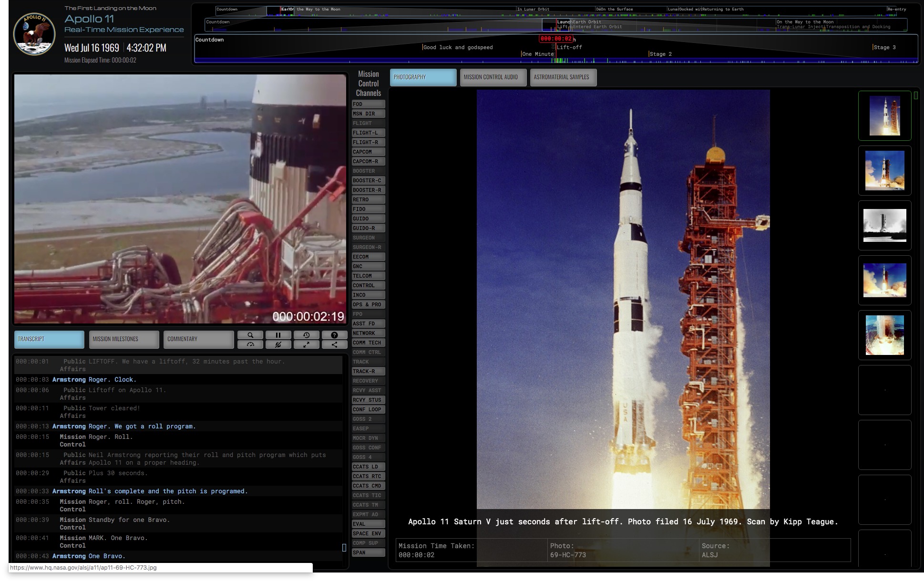
Task: Select the FOD channel
Action: 368,104
